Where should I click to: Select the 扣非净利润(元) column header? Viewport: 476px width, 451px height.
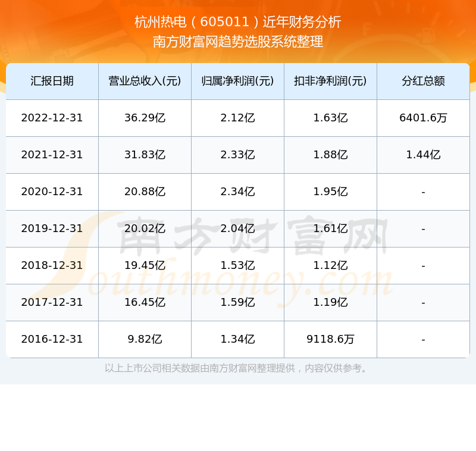point(330,81)
